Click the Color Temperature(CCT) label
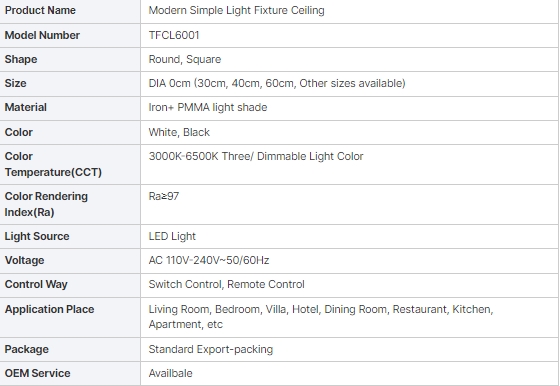This screenshot has width=560, height=386. click(x=53, y=164)
